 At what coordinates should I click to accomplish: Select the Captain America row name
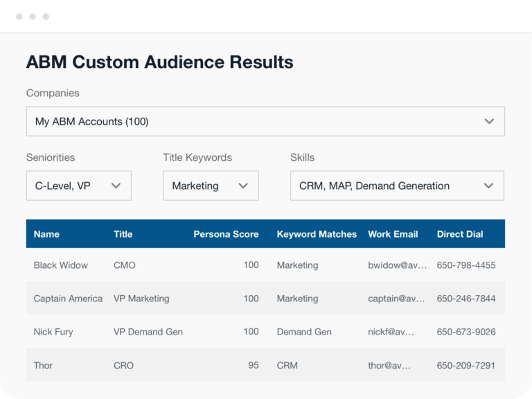click(x=68, y=299)
